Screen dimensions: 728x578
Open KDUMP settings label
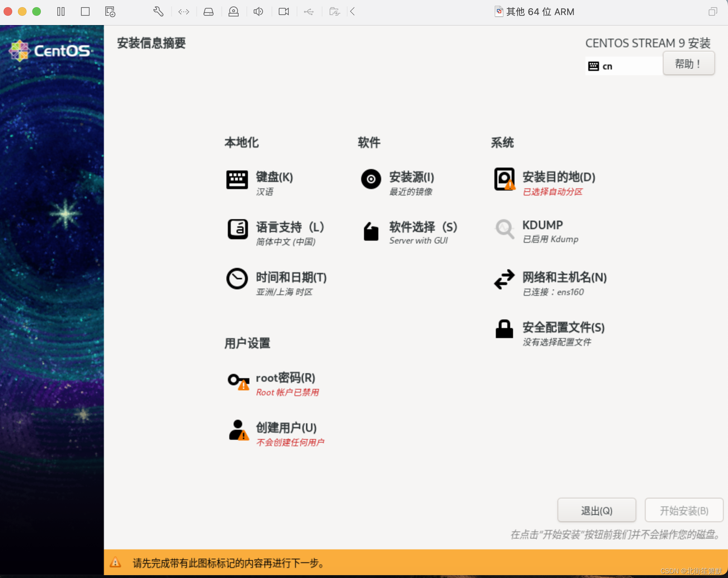click(x=542, y=225)
